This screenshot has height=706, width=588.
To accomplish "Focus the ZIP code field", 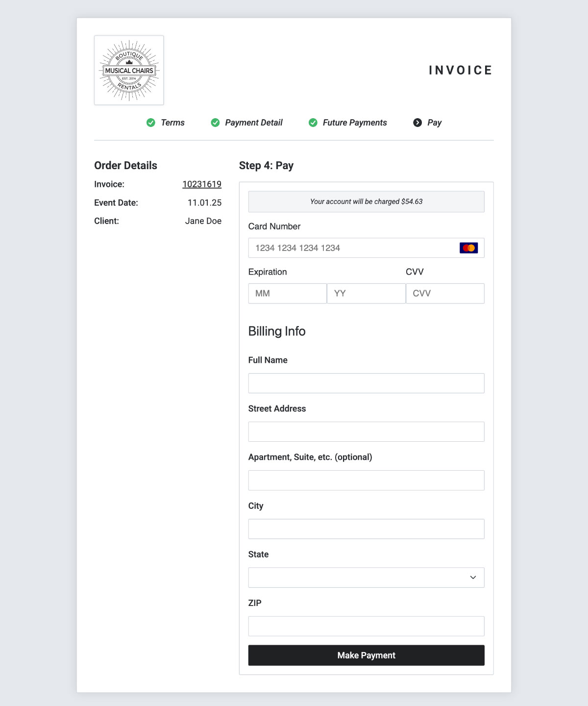I will [367, 626].
